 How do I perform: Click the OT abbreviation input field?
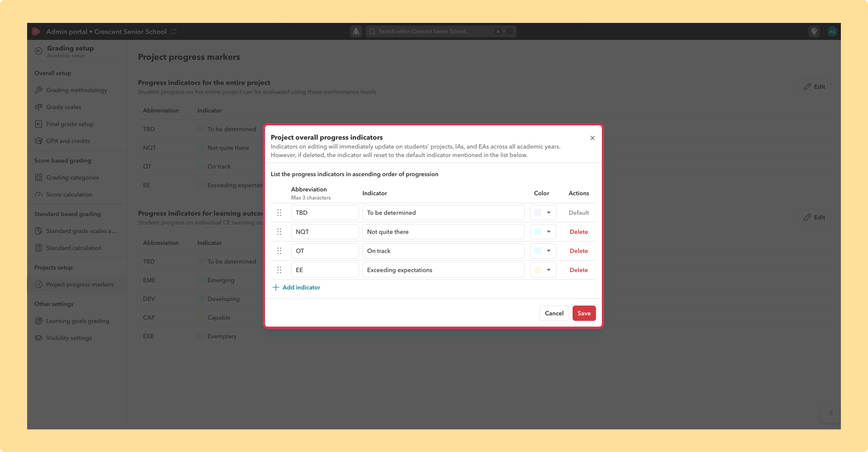coord(325,251)
